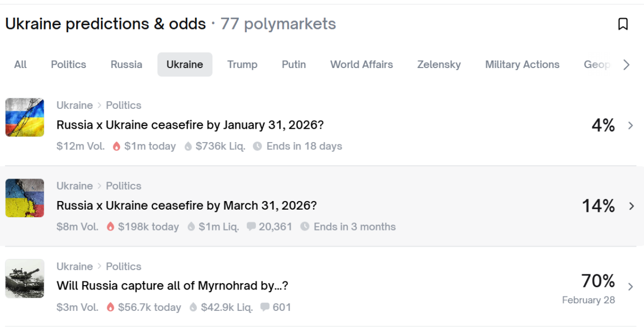Select the Zelensky tab

click(438, 64)
